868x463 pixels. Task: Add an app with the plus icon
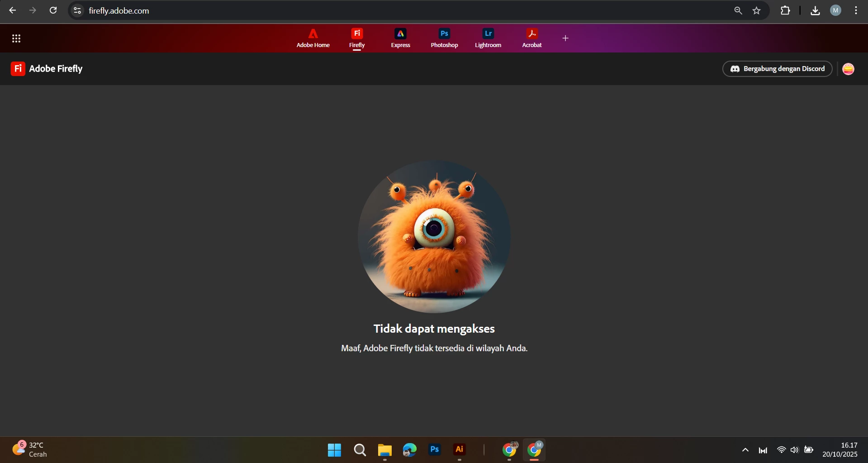click(x=565, y=38)
